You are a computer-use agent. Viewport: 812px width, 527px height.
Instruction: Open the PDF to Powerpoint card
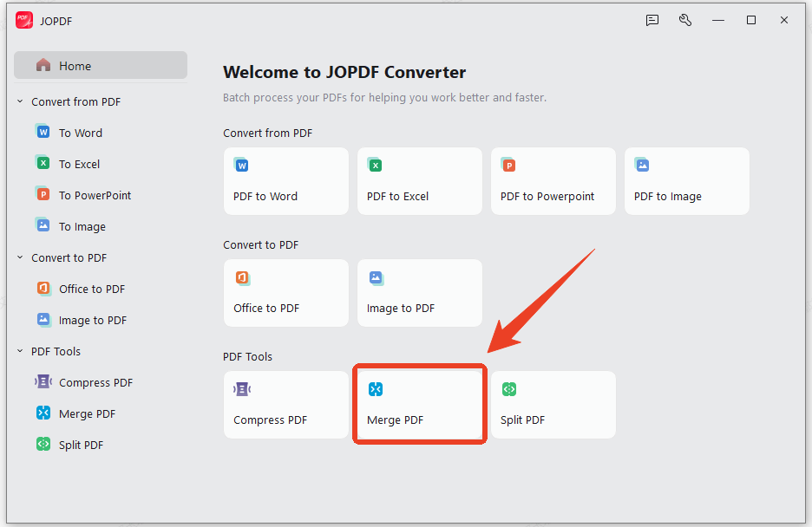553,181
